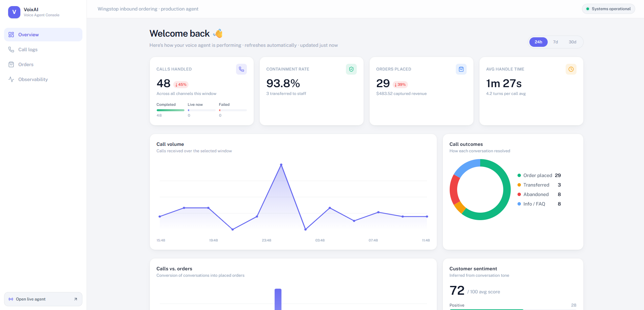Click the Overview grid icon in sidebar

(11, 35)
